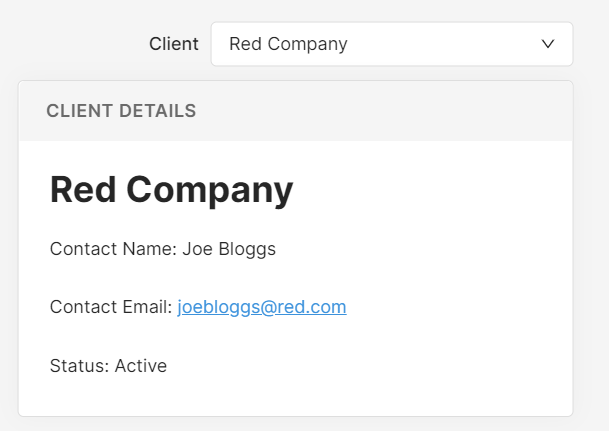Click the chevron arrow in the Client selector

[548, 44]
